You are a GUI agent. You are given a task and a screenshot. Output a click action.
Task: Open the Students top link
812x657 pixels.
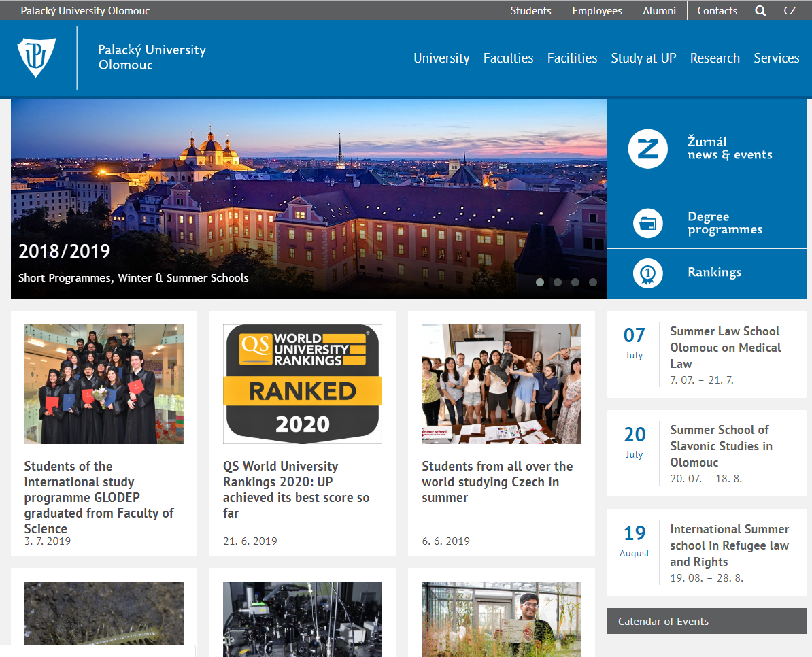pos(530,11)
